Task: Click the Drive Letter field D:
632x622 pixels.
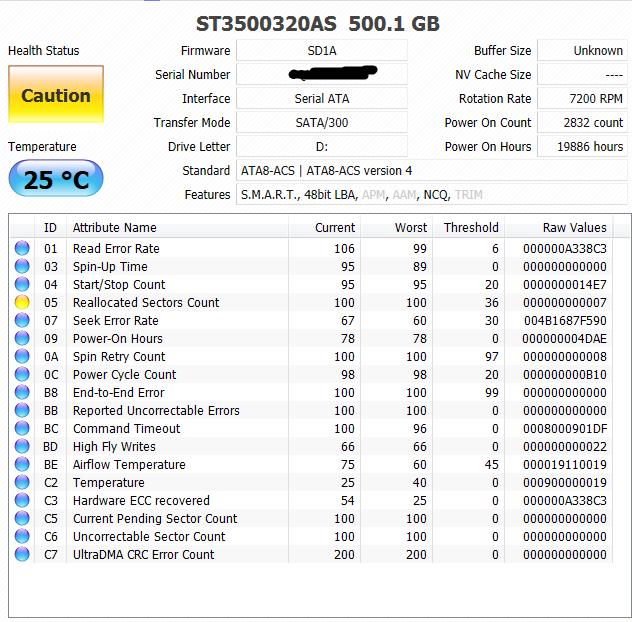Action: click(322, 146)
